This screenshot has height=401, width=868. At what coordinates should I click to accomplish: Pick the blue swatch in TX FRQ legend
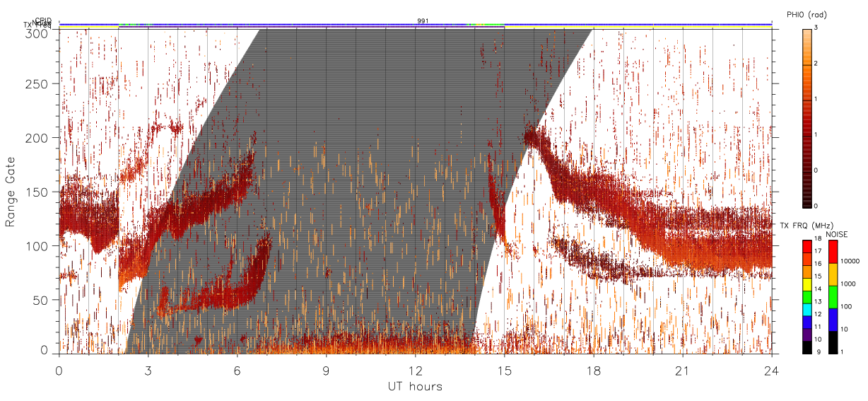pyautogui.click(x=807, y=322)
